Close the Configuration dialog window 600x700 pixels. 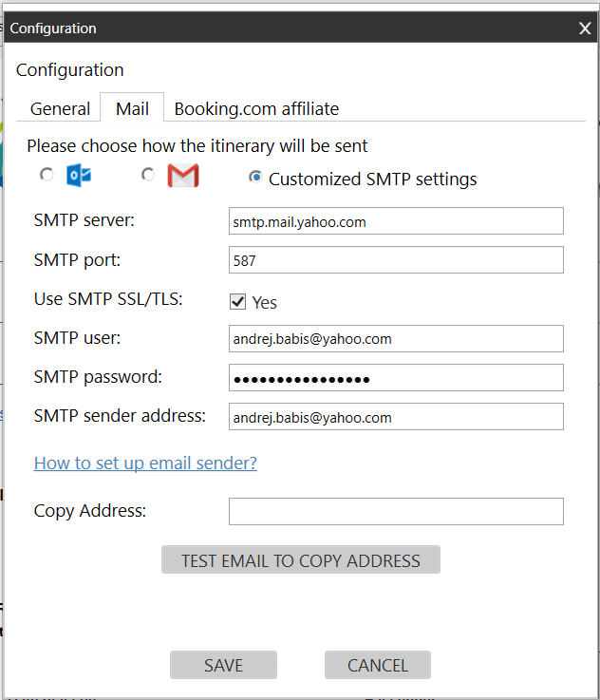(585, 28)
